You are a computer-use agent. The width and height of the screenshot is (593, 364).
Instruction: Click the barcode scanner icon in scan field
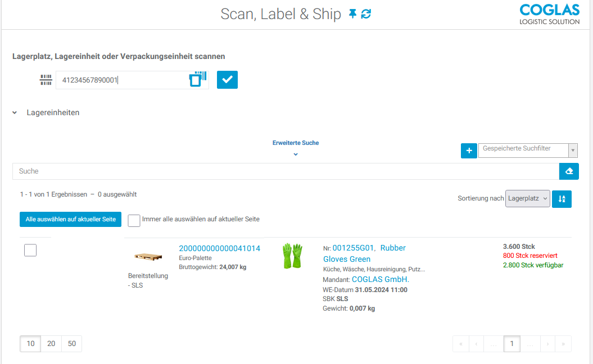coord(197,80)
